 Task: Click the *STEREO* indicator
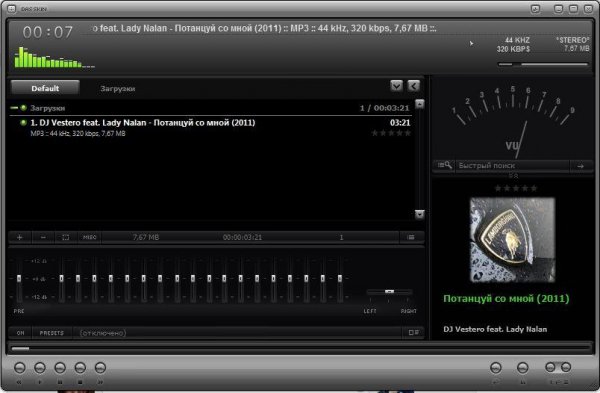coord(572,40)
